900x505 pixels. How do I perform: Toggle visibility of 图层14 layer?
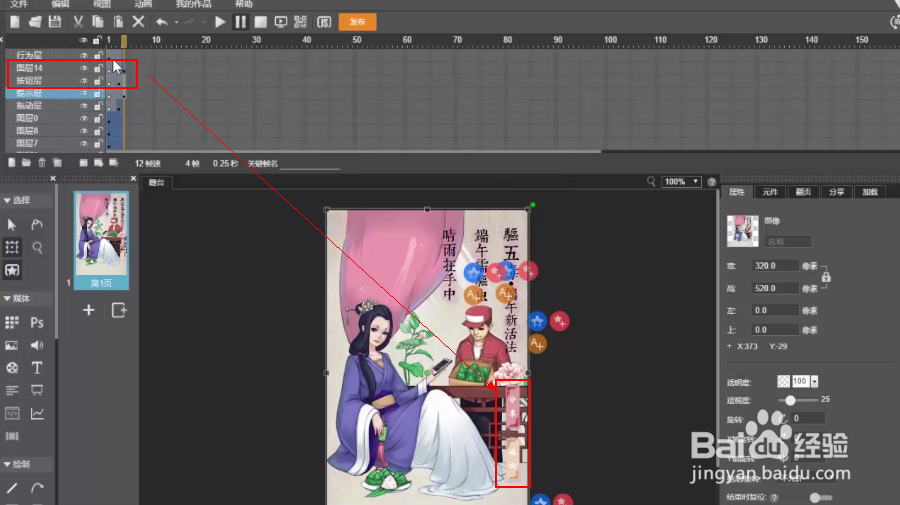coord(84,68)
